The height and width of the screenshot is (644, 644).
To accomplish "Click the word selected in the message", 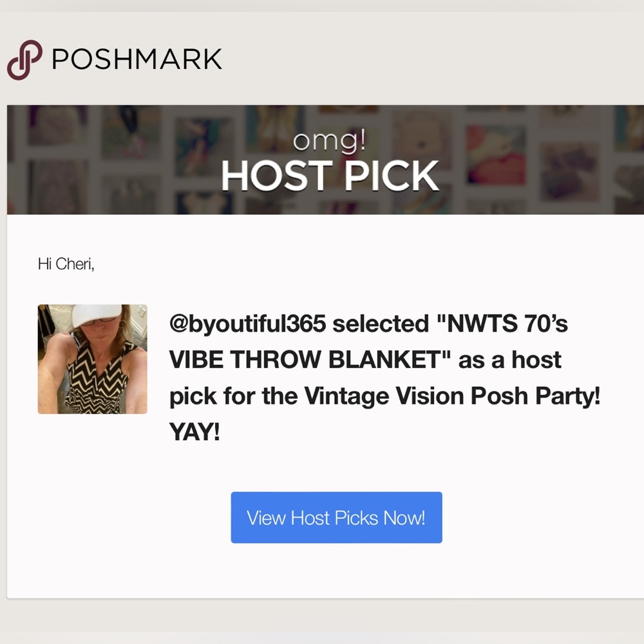I will click(381, 324).
